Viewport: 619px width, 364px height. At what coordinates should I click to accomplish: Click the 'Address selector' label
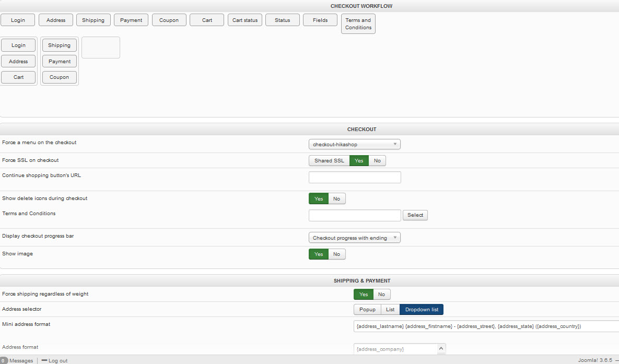tap(22, 309)
